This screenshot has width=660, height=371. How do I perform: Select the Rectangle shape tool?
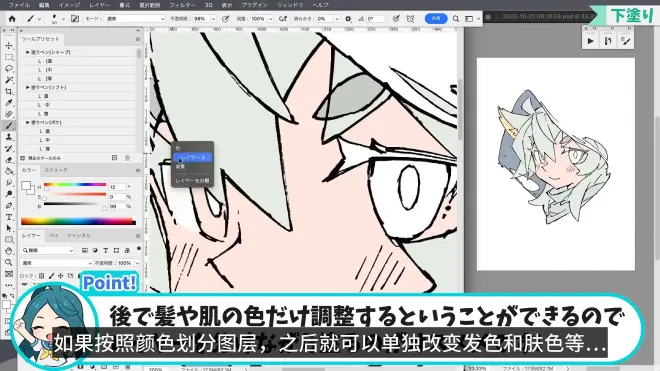tap(9, 240)
